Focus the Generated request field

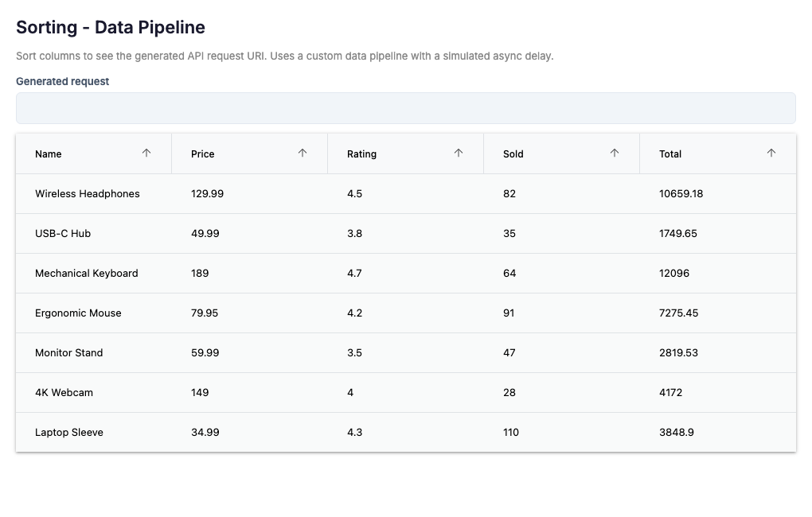(x=405, y=108)
